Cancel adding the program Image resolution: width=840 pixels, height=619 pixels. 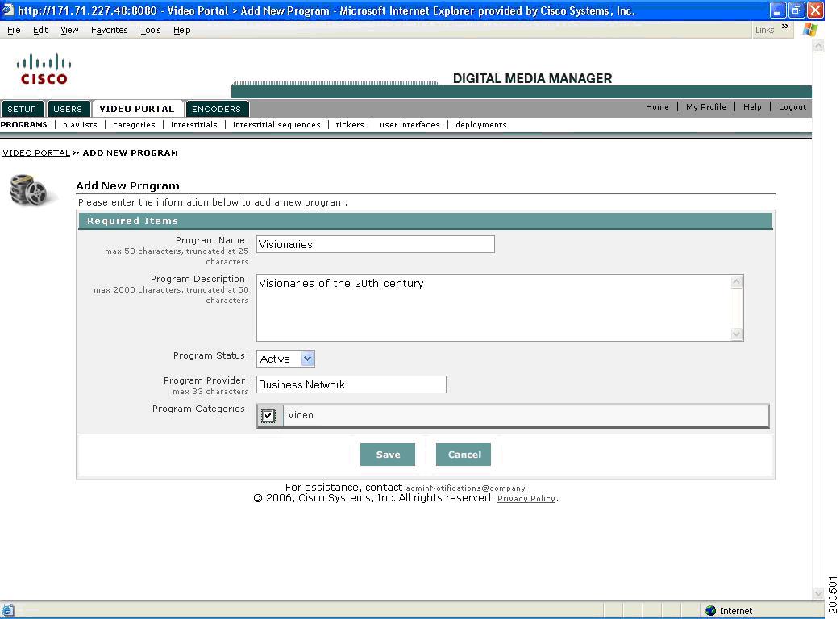tap(464, 455)
